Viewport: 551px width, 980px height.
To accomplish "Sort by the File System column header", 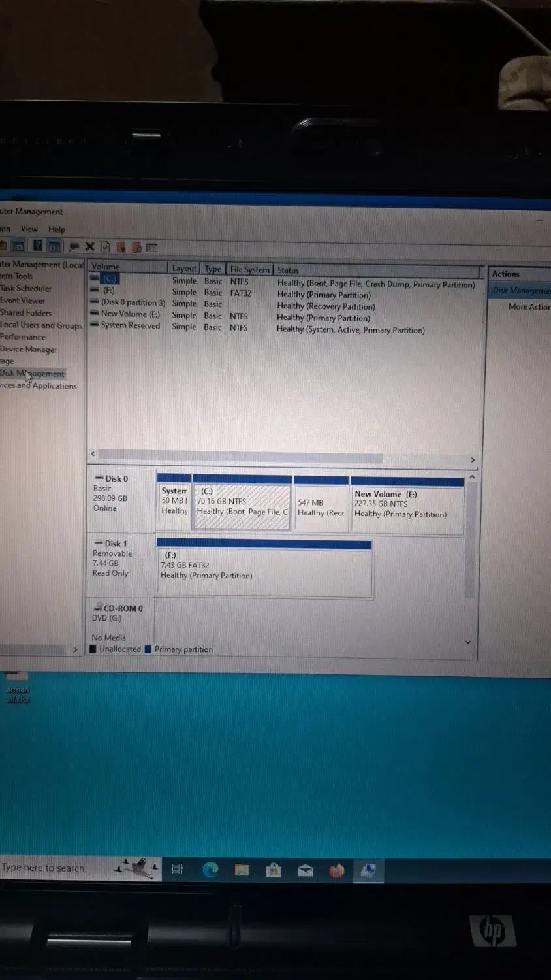I will (249, 269).
